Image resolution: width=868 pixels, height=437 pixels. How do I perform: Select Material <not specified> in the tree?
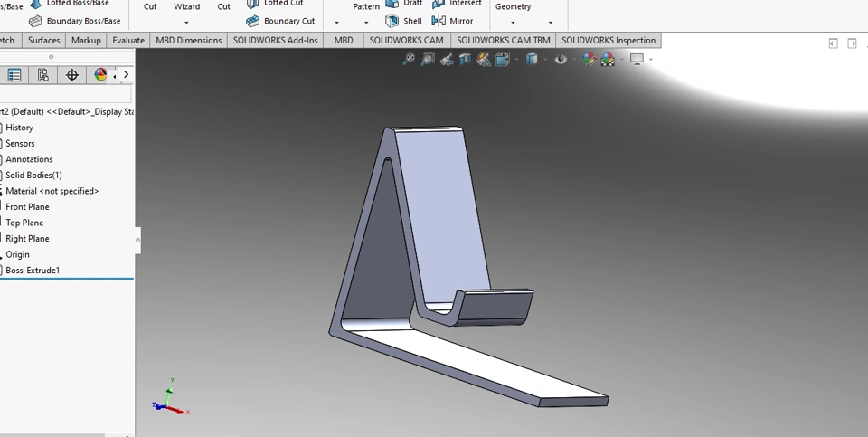[x=52, y=191]
